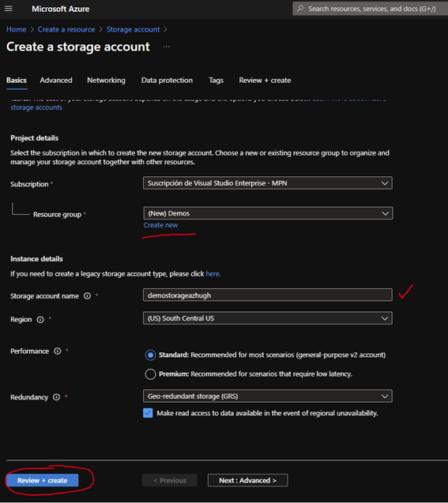Show info tooltip for Redundancy
Image resolution: width=448 pixels, height=503 pixels.
coord(56,397)
